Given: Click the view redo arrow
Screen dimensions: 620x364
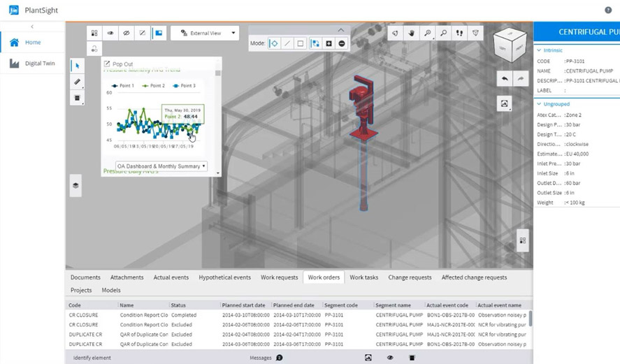Looking at the screenshot, I should coord(521,79).
